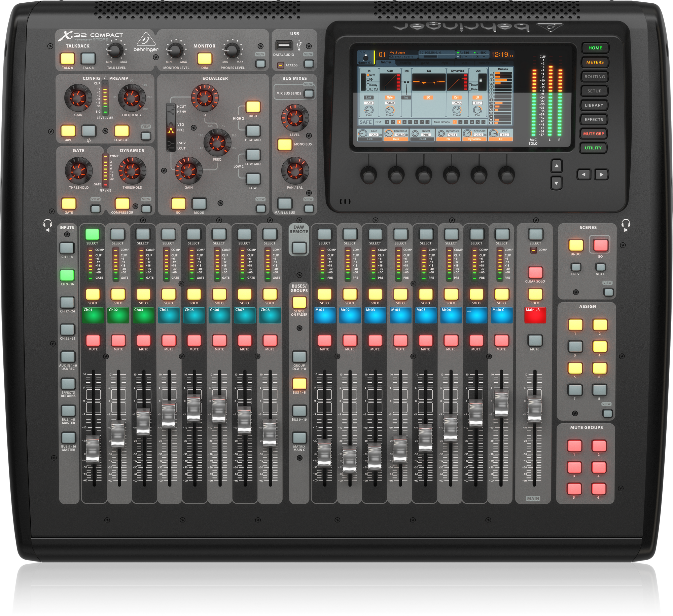673x616 pixels.
Task: Open the LIBRARY screen
Action: (595, 105)
